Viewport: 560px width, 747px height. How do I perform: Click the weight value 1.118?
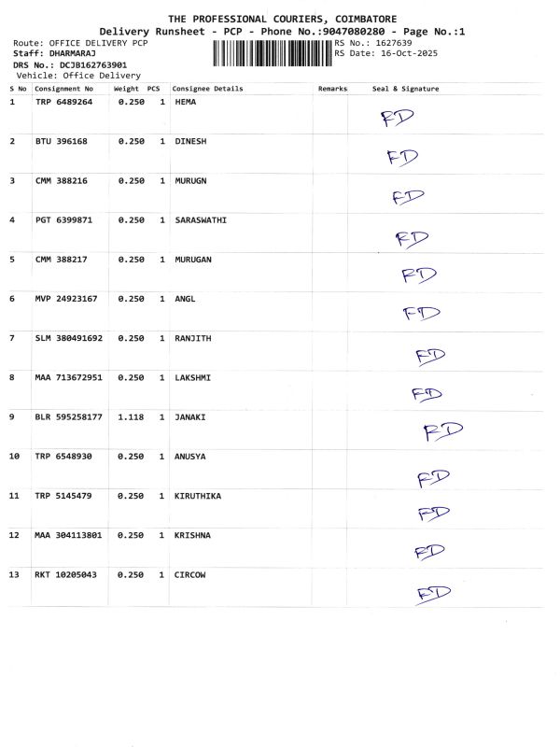pos(131,416)
